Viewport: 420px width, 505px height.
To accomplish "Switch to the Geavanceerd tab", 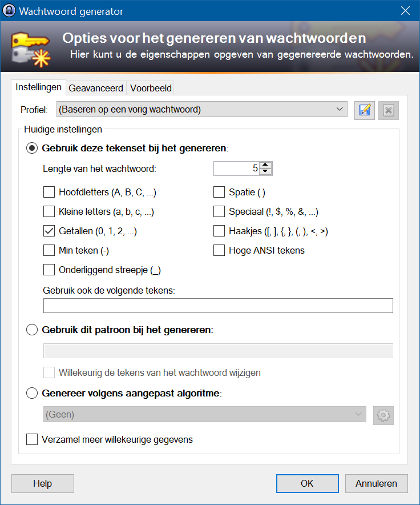I will 96,88.
